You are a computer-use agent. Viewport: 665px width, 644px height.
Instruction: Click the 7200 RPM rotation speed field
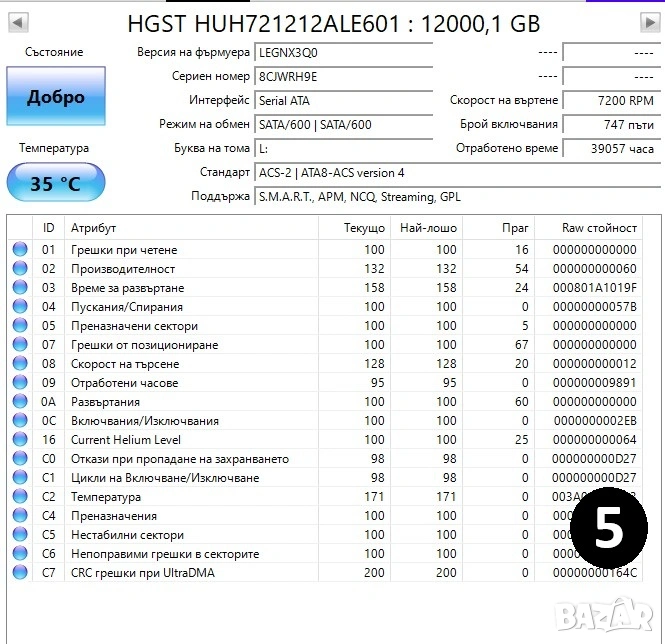coord(610,100)
